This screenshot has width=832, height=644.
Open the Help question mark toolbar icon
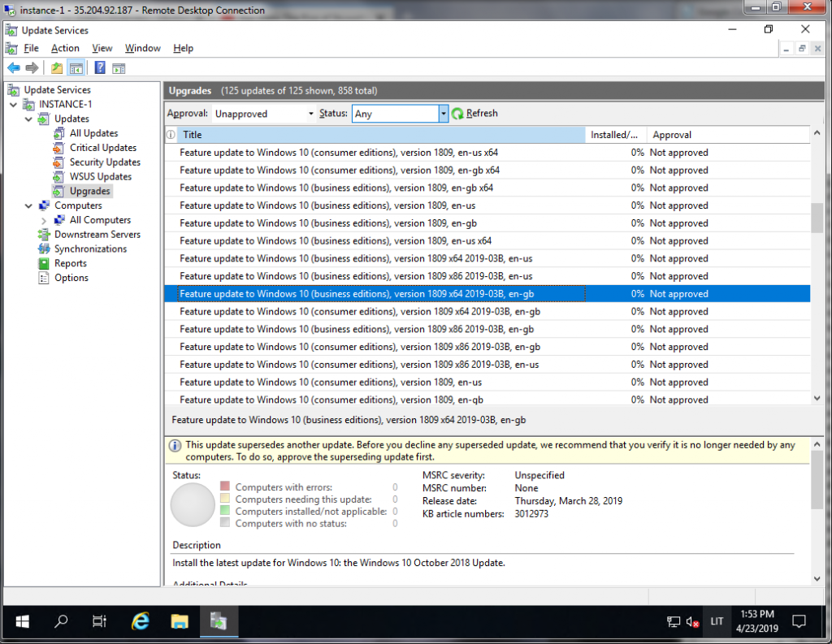pos(100,68)
